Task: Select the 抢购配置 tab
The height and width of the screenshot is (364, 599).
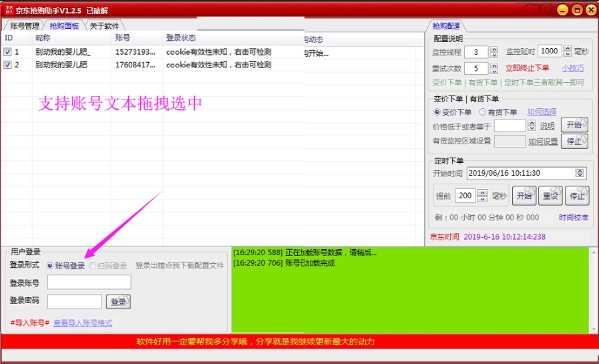Action: (446, 26)
